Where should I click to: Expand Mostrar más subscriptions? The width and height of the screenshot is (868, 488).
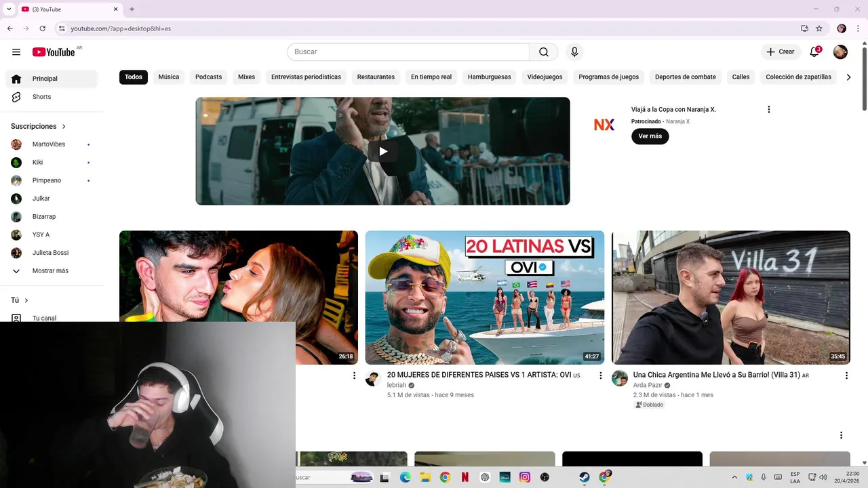(52, 270)
